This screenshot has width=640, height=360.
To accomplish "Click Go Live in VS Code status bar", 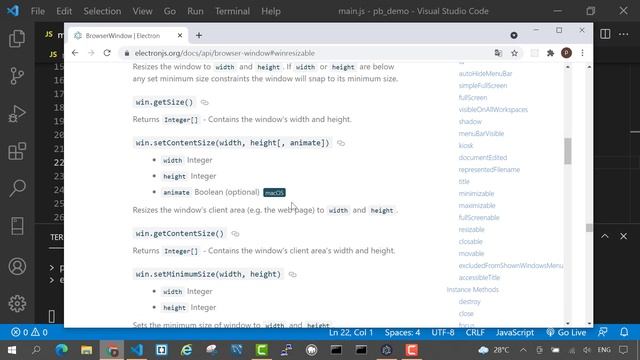I will 566,332.
